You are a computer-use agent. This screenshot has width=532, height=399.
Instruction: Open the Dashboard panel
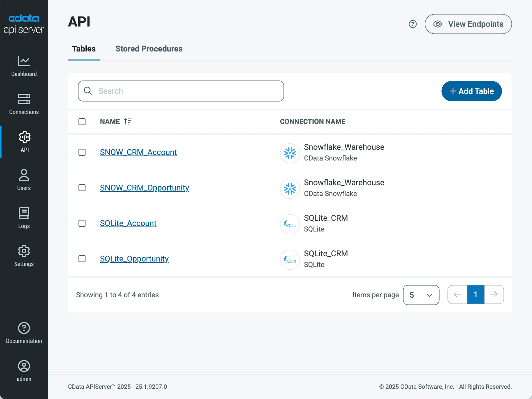pos(24,66)
